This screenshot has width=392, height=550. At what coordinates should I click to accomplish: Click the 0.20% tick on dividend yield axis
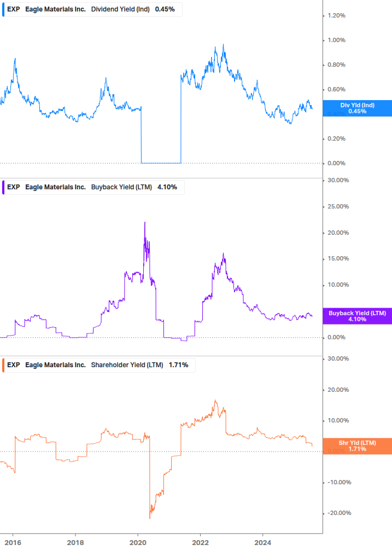(x=336, y=139)
